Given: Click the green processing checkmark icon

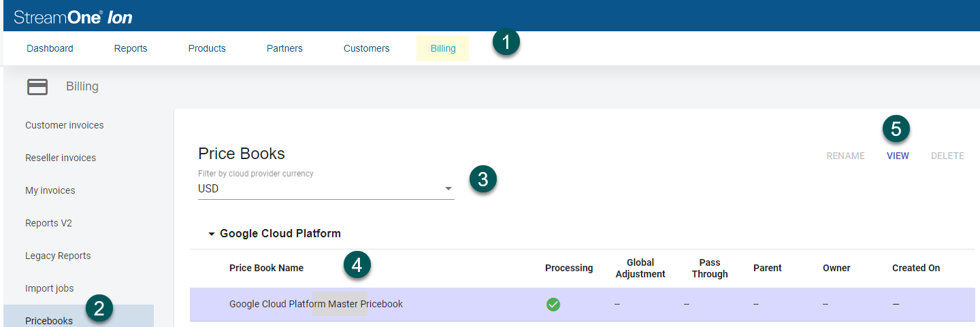Looking at the screenshot, I should (553, 305).
